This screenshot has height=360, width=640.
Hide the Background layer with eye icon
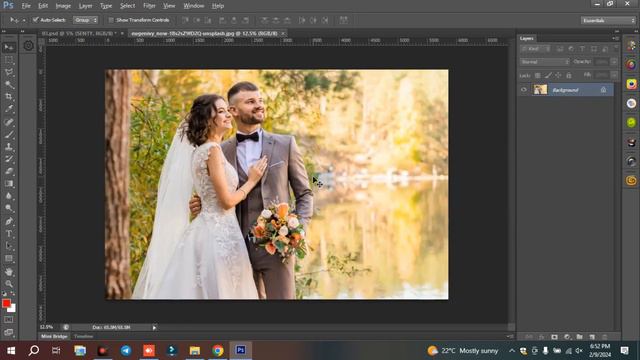524,90
